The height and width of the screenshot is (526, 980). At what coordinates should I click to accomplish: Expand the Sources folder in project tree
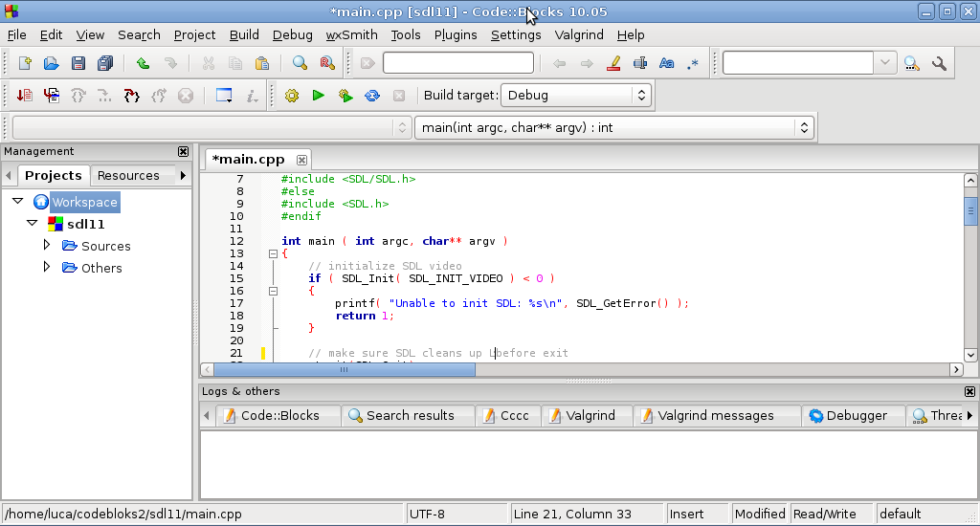tap(47, 246)
